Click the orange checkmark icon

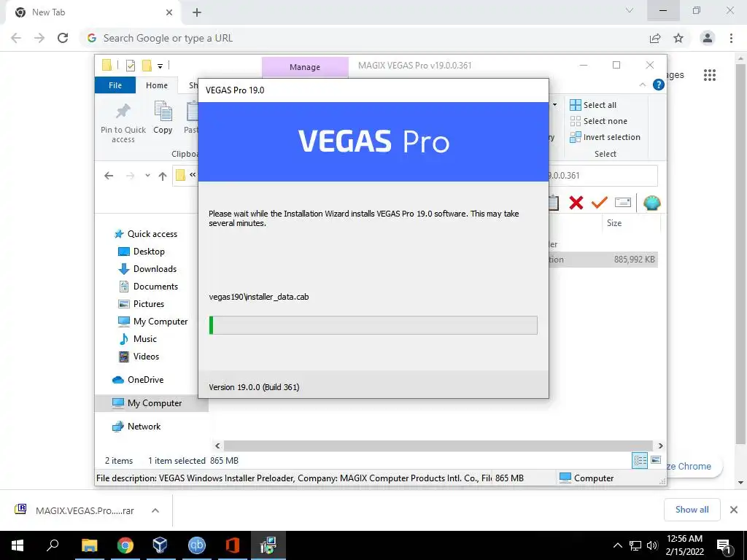pos(599,203)
